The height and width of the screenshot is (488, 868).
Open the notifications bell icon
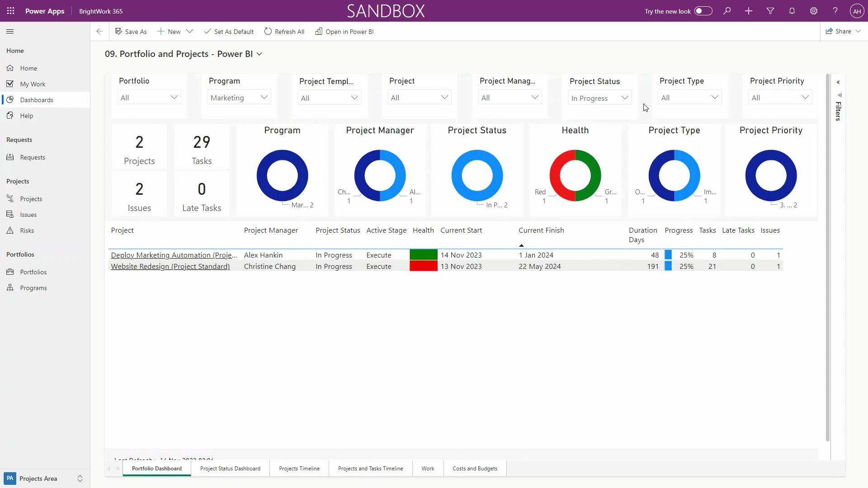[792, 11]
